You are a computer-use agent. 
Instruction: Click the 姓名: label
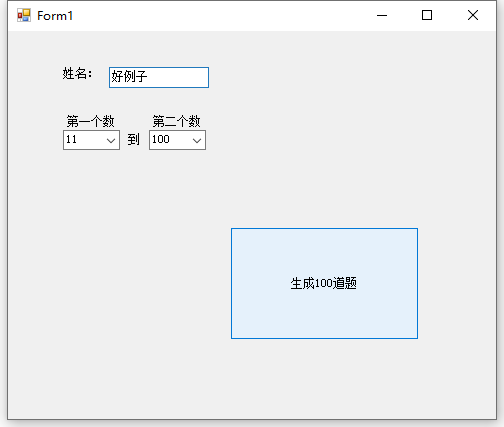(x=77, y=74)
